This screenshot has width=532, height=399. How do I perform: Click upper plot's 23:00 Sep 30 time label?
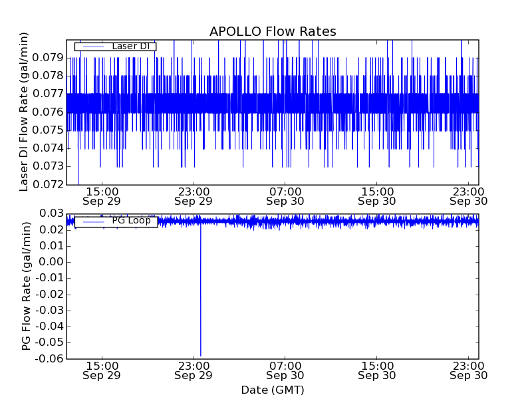(x=468, y=196)
